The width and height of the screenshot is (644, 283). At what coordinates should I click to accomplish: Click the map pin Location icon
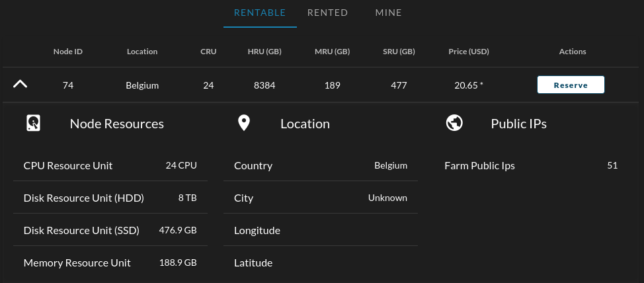click(244, 123)
